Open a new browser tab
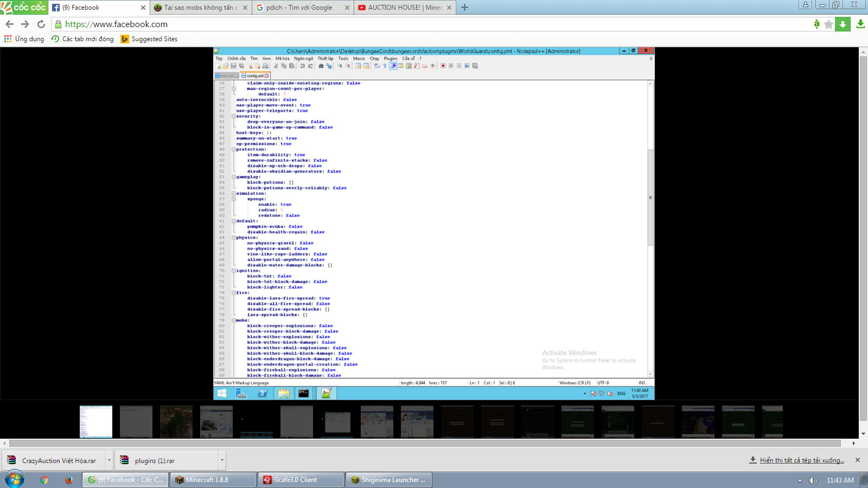The image size is (868, 488). [x=464, y=8]
